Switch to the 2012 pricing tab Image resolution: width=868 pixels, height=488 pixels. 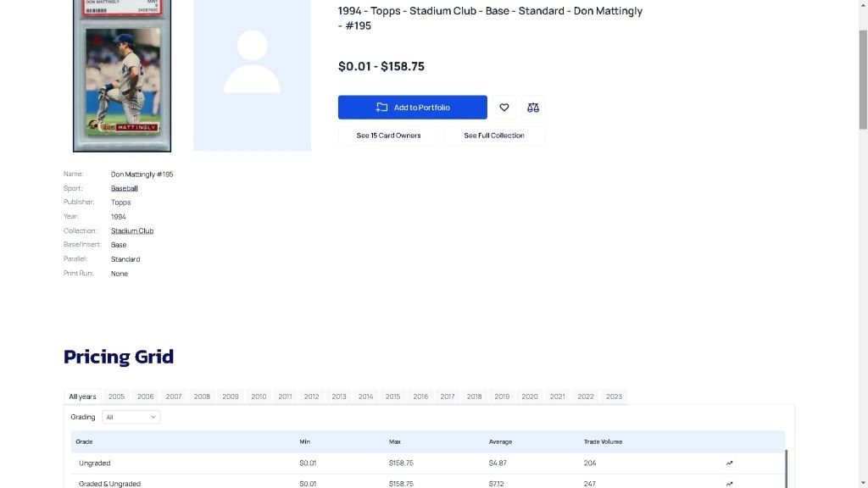point(311,396)
